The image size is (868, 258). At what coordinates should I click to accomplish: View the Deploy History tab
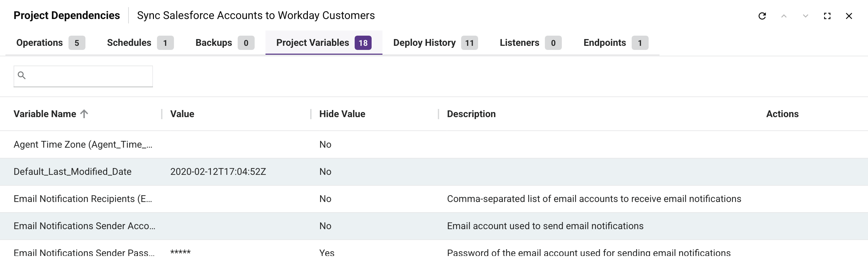point(436,43)
